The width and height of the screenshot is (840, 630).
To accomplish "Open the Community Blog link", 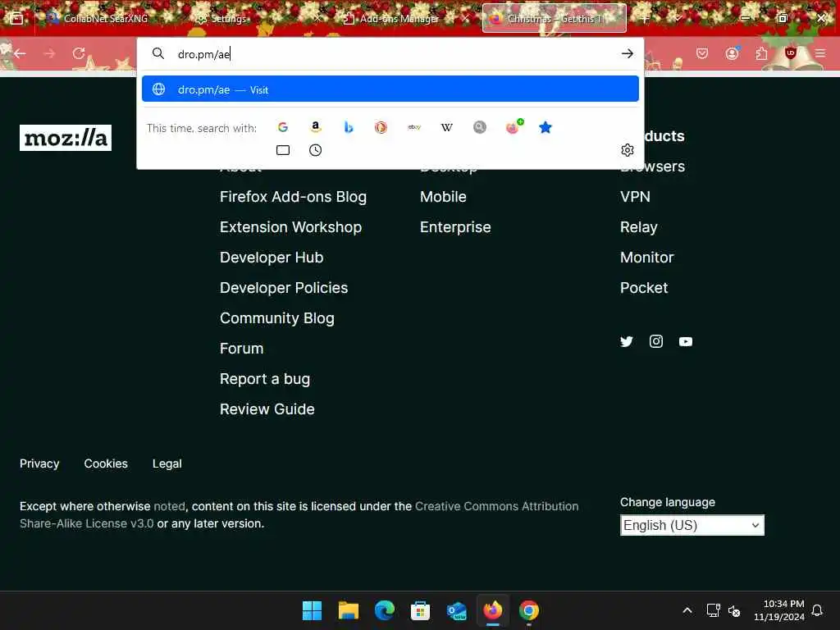I will click(277, 318).
